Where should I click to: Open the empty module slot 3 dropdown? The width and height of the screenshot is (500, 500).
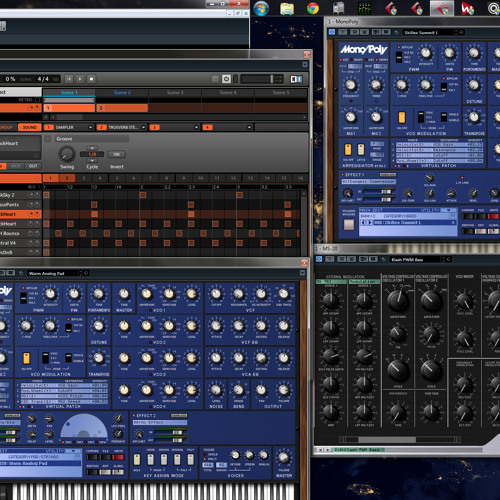196,127
